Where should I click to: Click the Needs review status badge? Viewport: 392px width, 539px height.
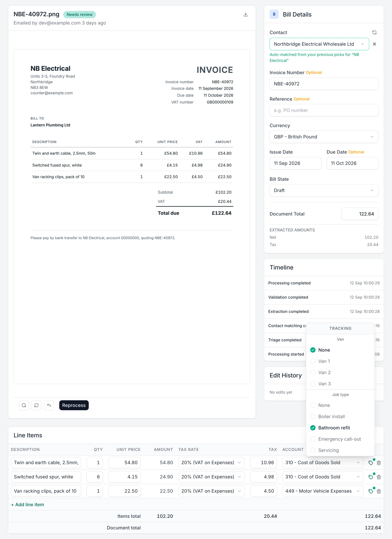pos(79,15)
